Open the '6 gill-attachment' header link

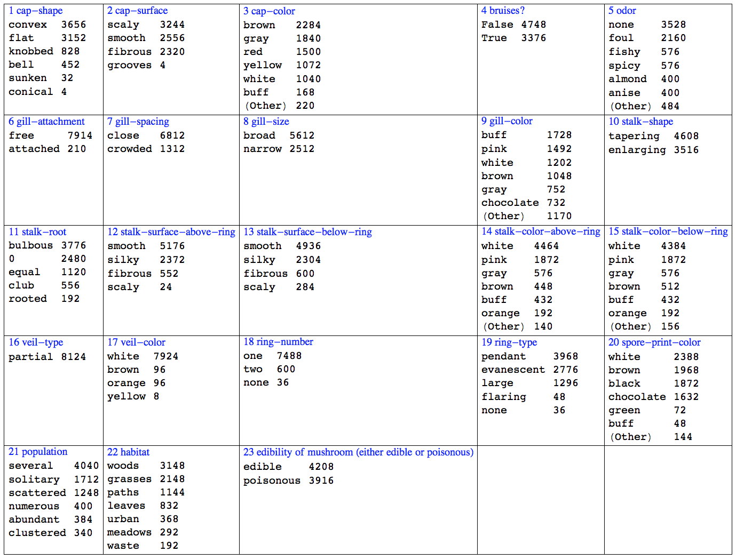(x=46, y=122)
